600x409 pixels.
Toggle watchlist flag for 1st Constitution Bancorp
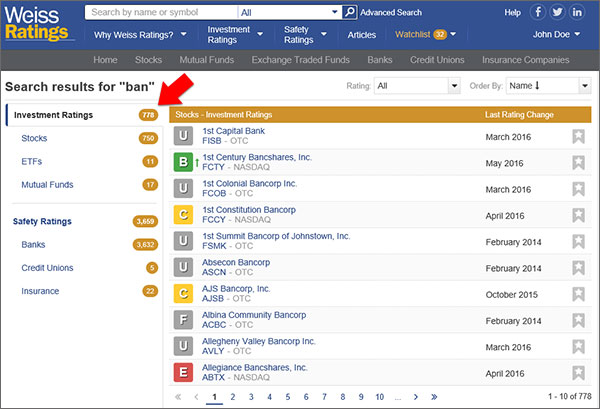point(579,215)
